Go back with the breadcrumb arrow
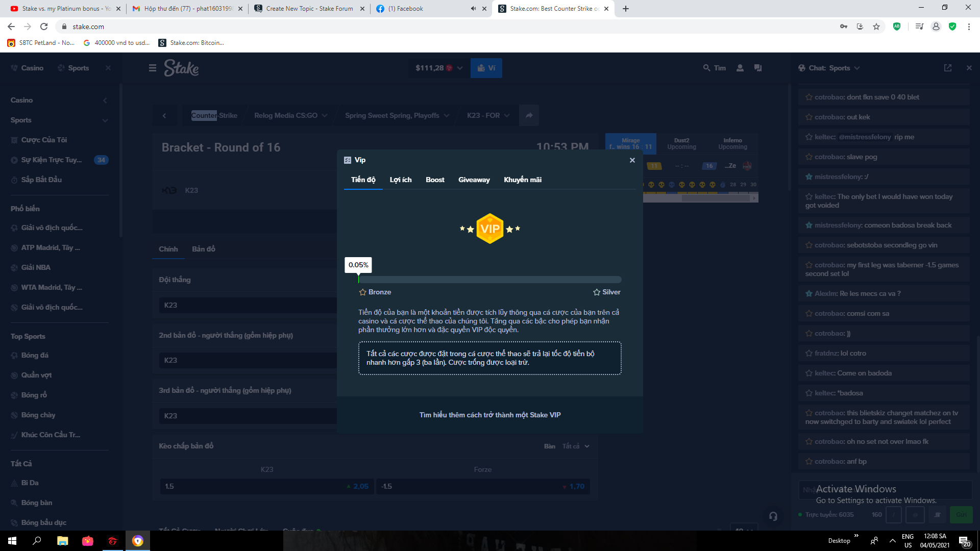Screen dimensions: 980x551 (x=164, y=116)
